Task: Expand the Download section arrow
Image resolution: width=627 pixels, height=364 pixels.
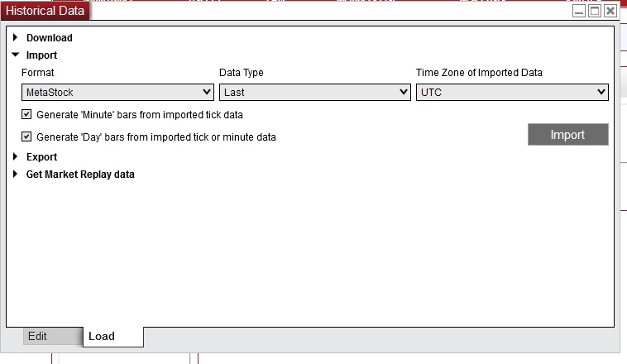Action: pos(16,37)
